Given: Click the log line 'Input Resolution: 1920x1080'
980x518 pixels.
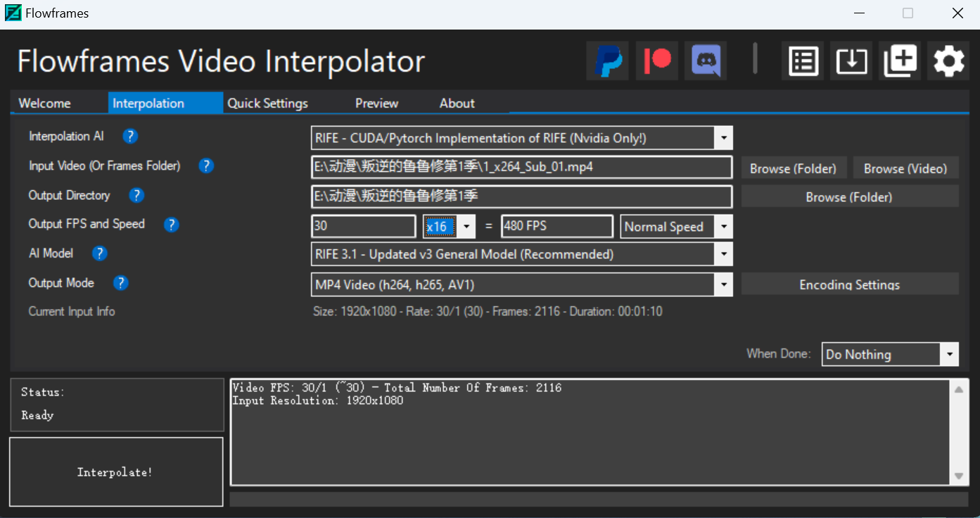Looking at the screenshot, I should [x=317, y=400].
